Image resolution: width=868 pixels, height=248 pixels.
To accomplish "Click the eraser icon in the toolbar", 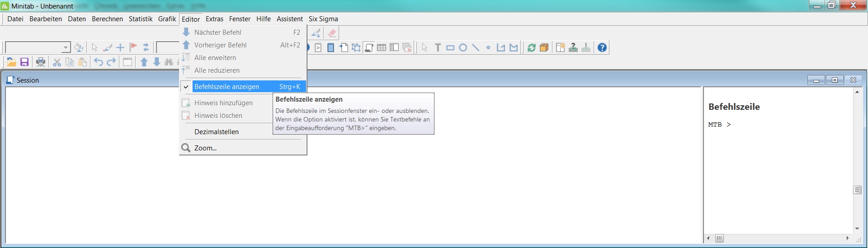I will point(332,33).
